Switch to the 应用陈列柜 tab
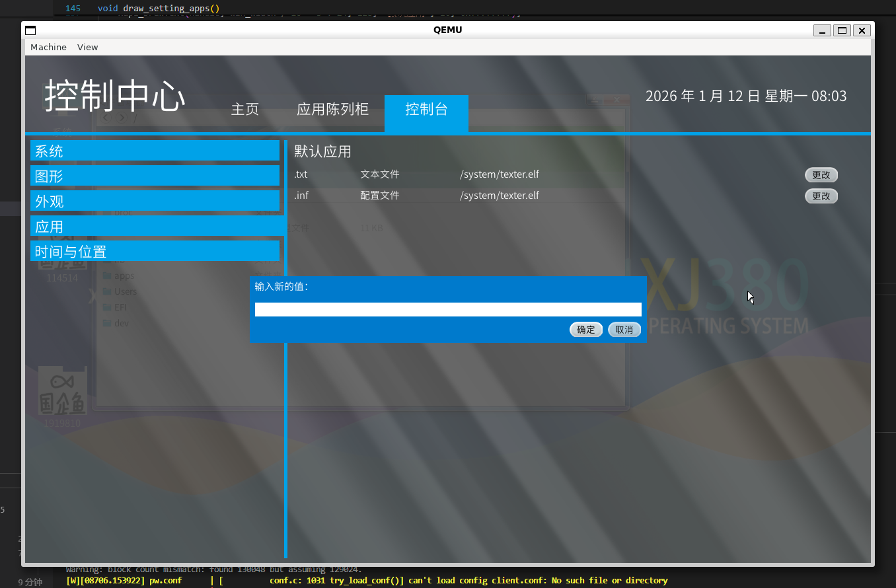This screenshot has width=896, height=588. click(332, 110)
